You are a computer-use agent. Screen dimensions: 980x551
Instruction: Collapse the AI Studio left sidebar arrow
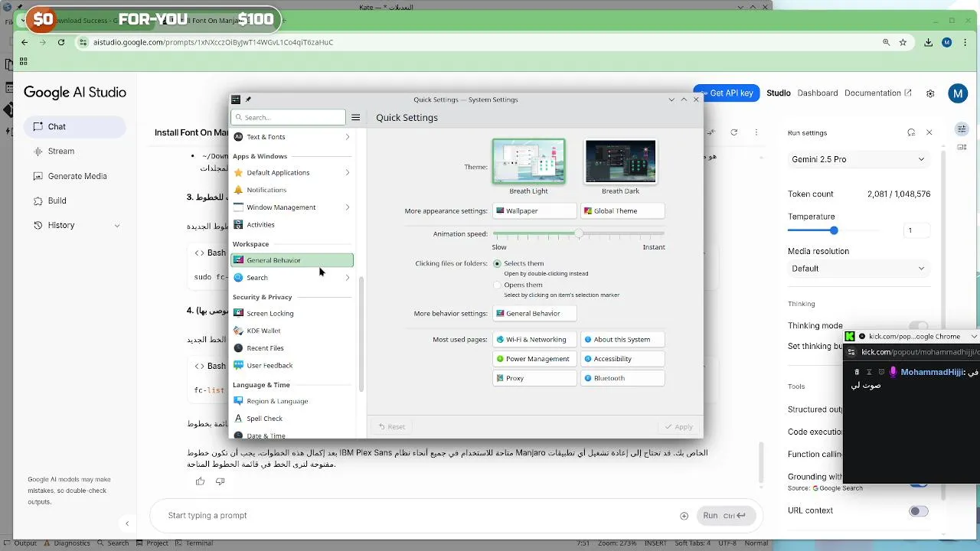tap(127, 524)
